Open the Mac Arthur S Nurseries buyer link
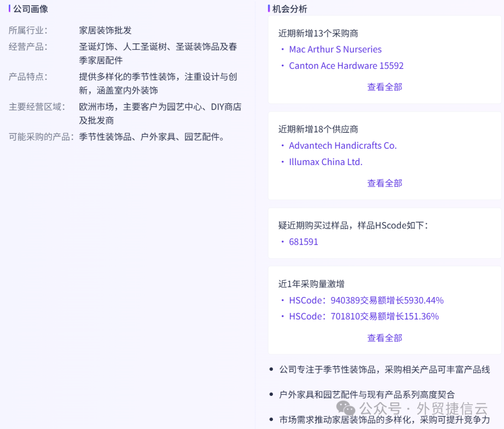This screenshot has width=504, height=429. pos(335,49)
